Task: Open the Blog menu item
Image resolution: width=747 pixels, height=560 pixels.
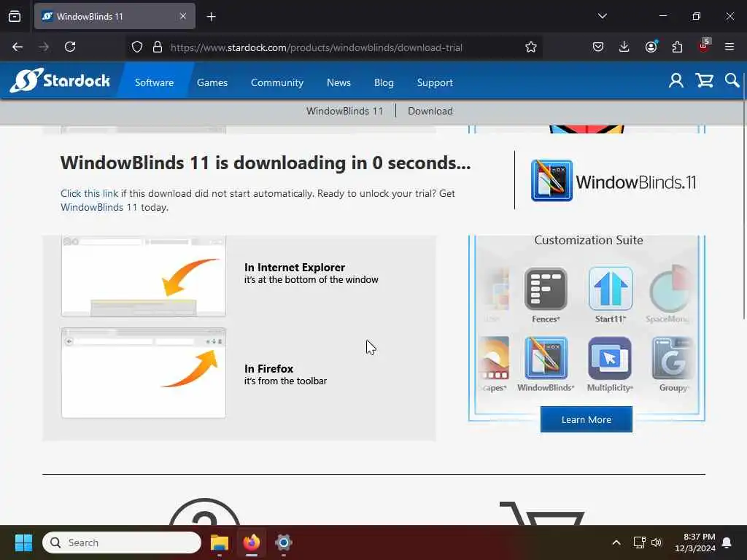Action: point(384,82)
